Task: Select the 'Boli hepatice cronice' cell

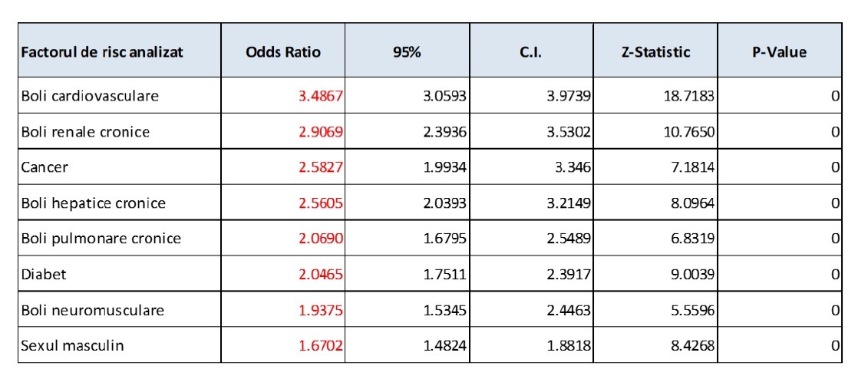Action: coord(93,203)
